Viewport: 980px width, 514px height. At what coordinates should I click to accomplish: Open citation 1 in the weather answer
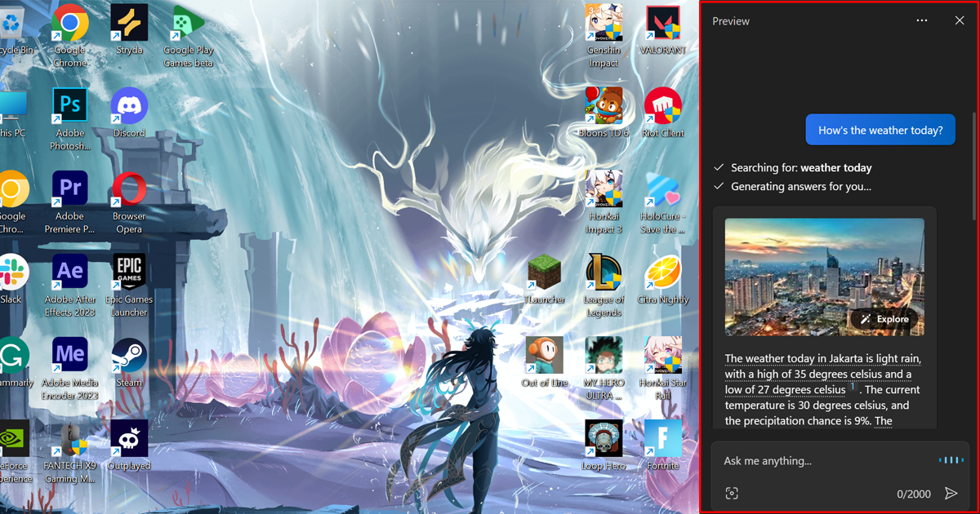tap(852, 387)
